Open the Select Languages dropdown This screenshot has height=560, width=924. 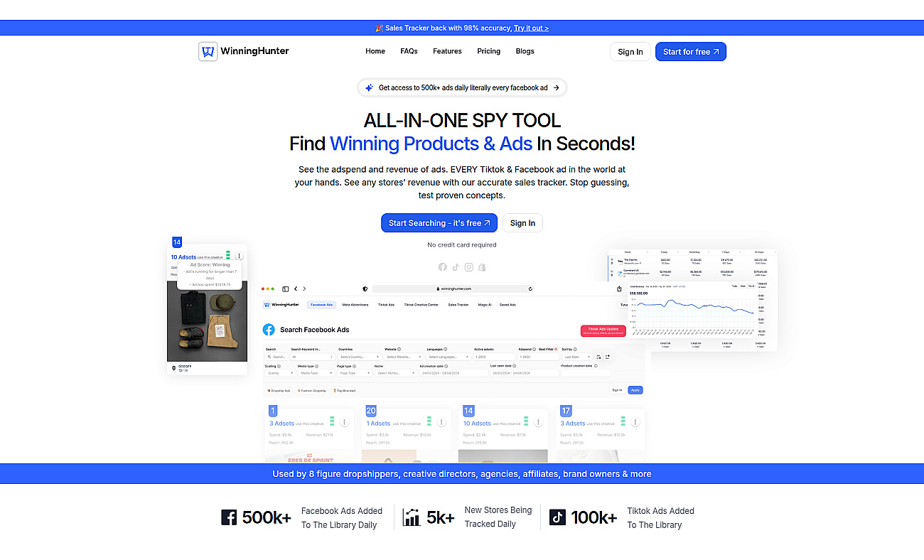point(448,357)
